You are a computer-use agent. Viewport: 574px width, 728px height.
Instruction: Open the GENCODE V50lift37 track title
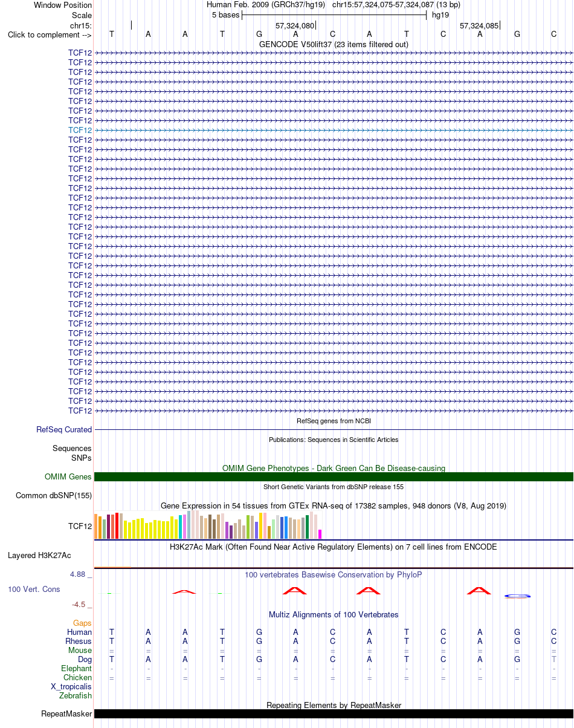point(334,44)
